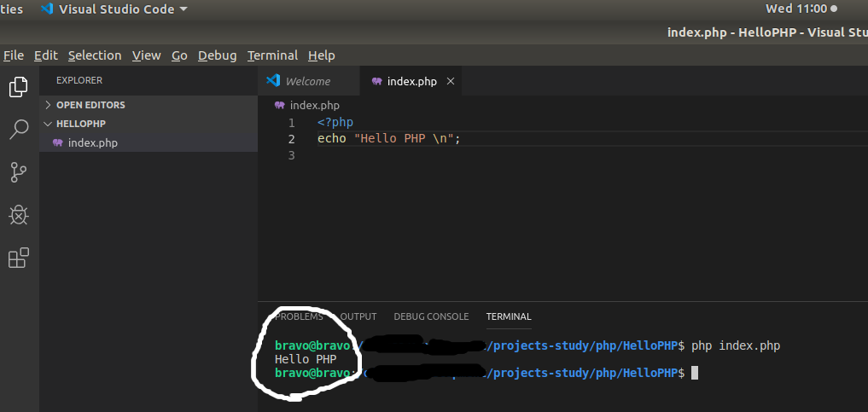
Task: Open the Extensions view icon
Action: [18, 258]
